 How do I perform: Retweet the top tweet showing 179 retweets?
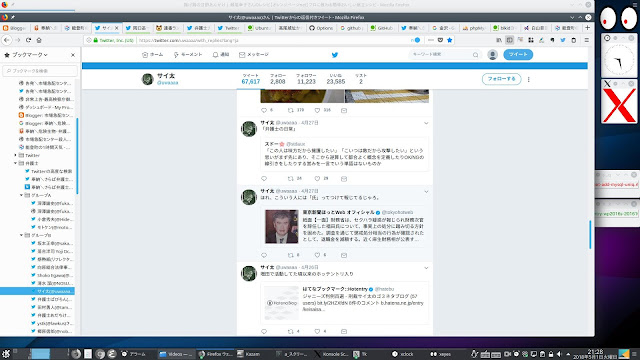(x=291, y=110)
